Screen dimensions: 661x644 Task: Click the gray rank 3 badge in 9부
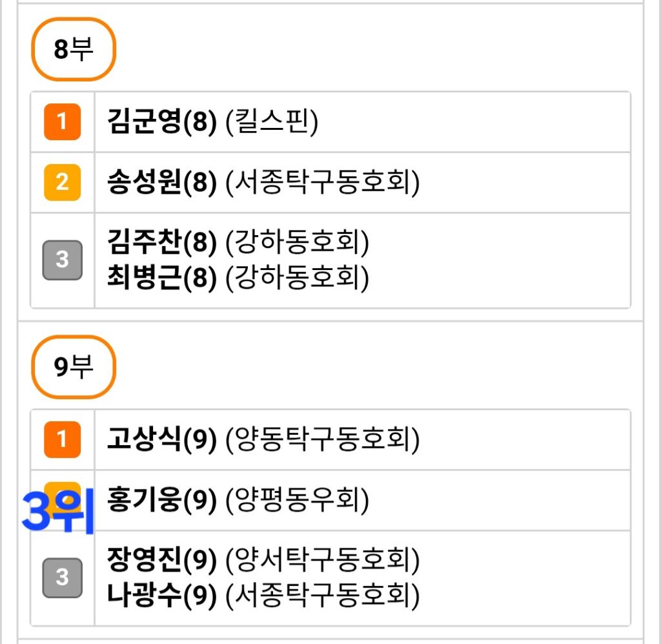(x=62, y=577)
